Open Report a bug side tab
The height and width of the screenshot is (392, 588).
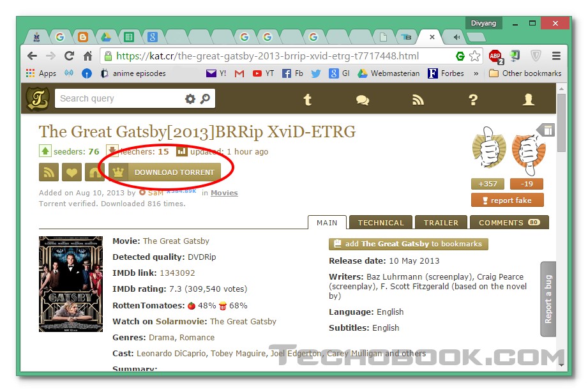pos(548,299)
